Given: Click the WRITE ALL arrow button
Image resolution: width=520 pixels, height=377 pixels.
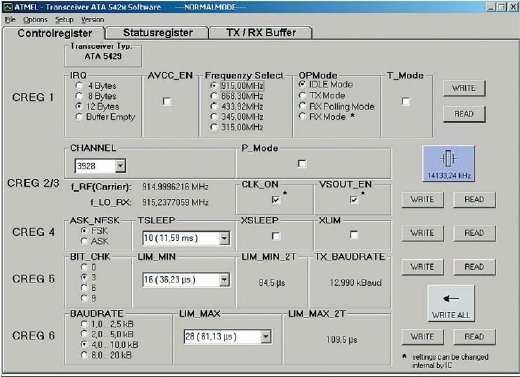Looking at the screenshot, I should tap(451, 303).
